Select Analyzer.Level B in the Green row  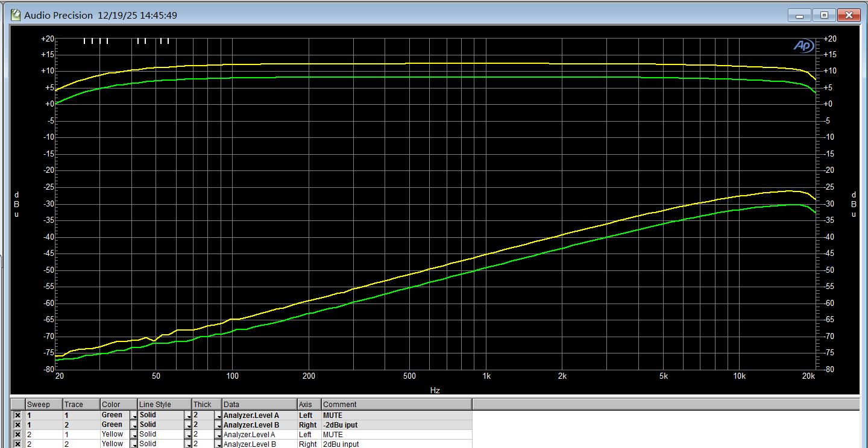click(259, 425)
